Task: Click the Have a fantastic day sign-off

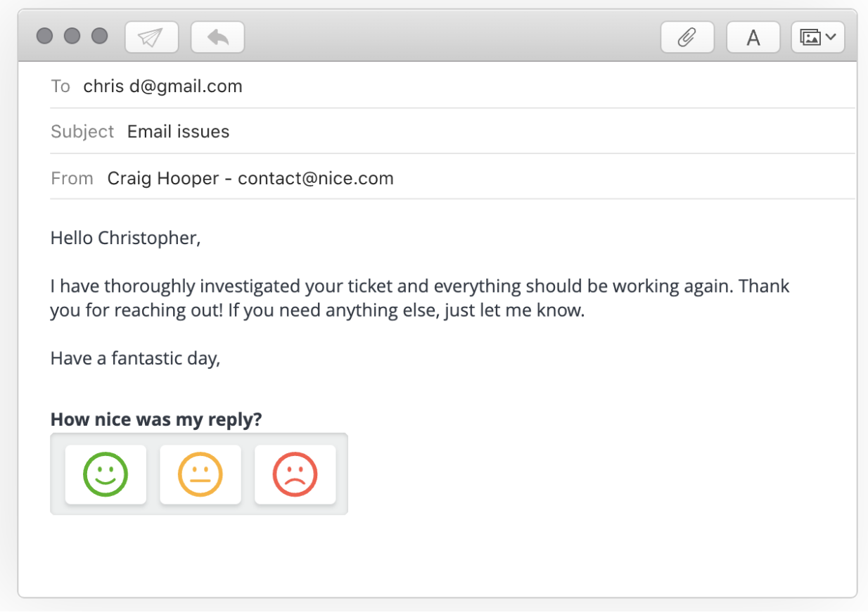Action: (136, 358)
